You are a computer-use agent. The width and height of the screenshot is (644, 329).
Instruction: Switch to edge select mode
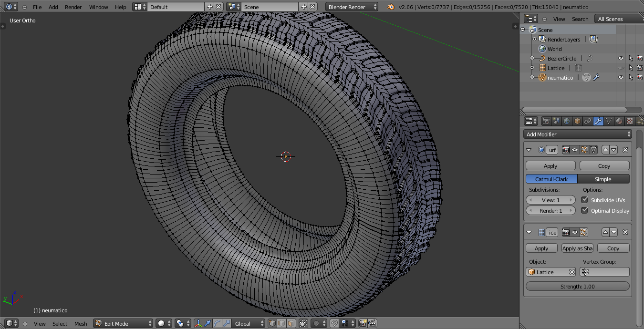click(x=281, y=323)
